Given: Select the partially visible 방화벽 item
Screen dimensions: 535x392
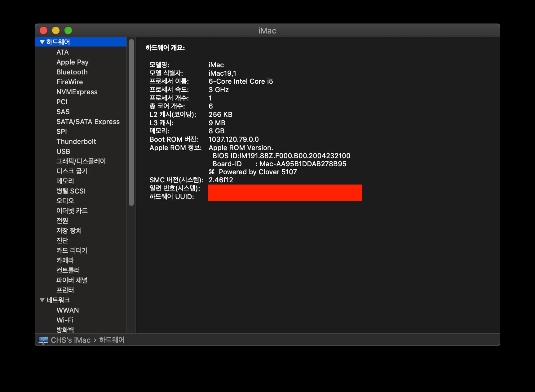Looking at the screenshot, I should 65,330.
